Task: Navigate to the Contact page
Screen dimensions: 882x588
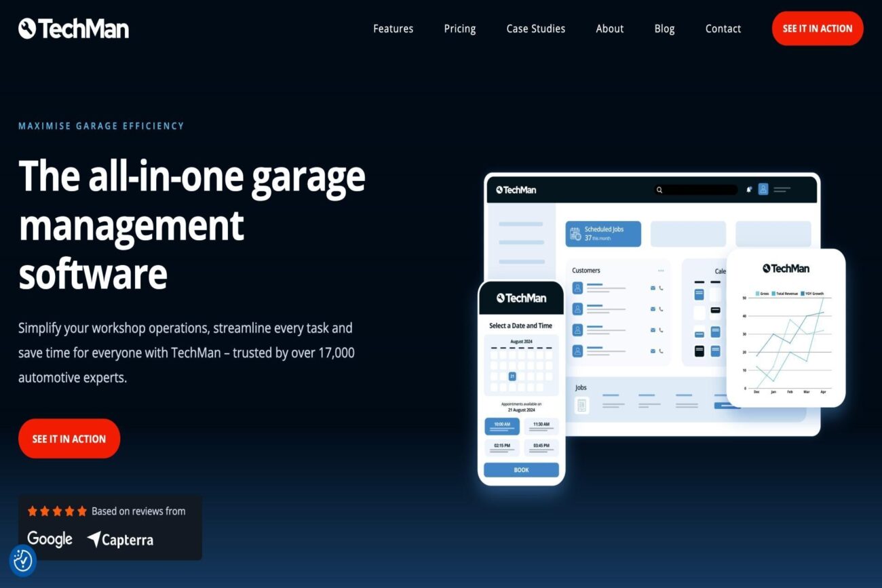Action: (x=723, y=28)
